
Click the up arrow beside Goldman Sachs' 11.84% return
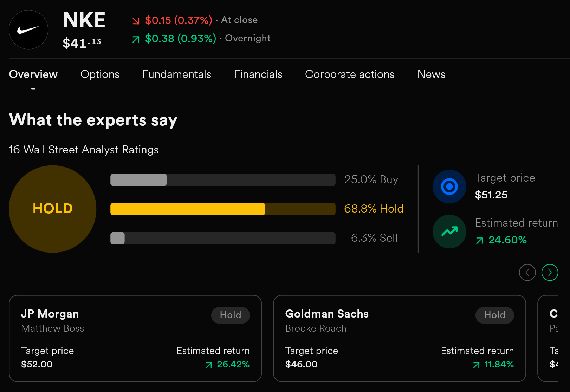477,365
